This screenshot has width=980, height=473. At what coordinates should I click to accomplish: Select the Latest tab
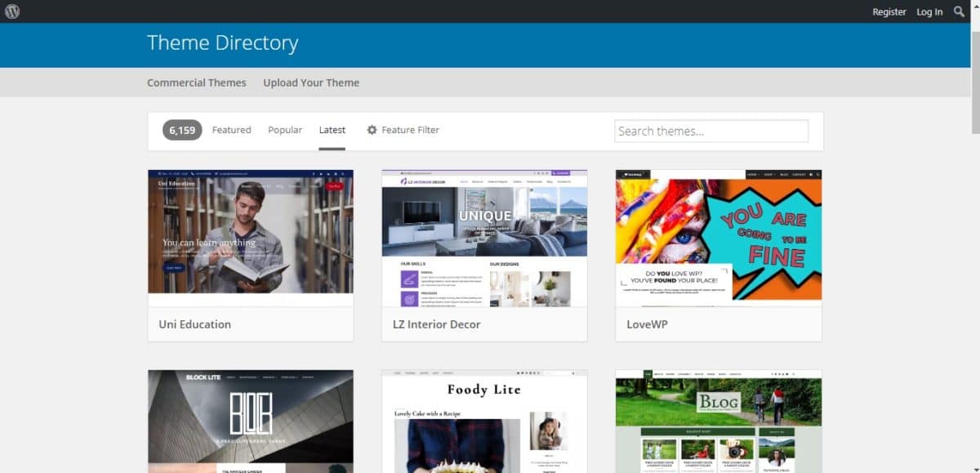332,130
